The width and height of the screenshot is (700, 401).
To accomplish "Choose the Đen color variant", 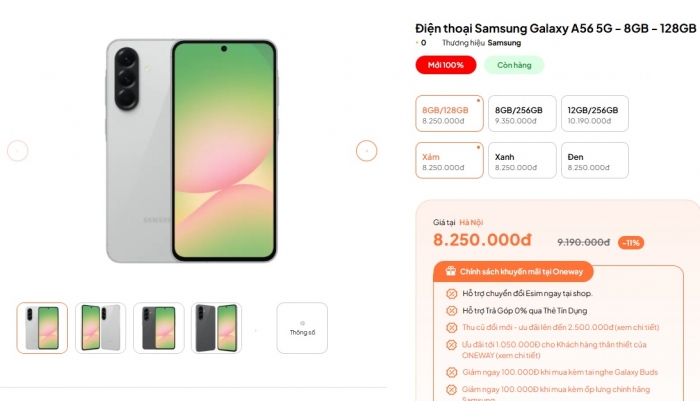I will (x=595, y=160).
